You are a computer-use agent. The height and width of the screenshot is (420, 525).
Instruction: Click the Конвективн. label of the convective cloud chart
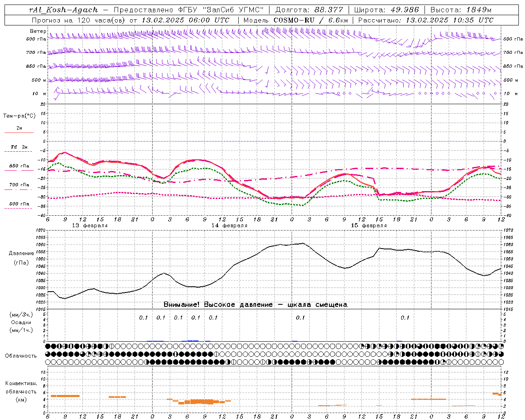point(21,383)
